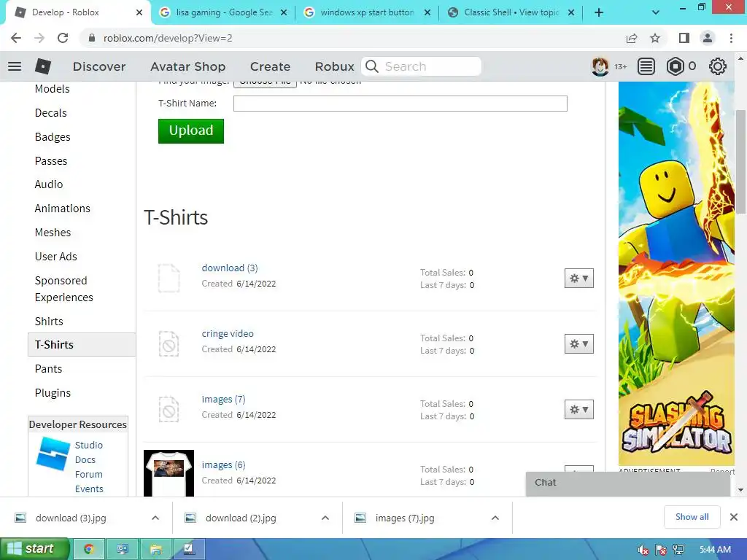
Task: Open gear dropdown for download (3) t-shirt
Action: pos(578,278)
